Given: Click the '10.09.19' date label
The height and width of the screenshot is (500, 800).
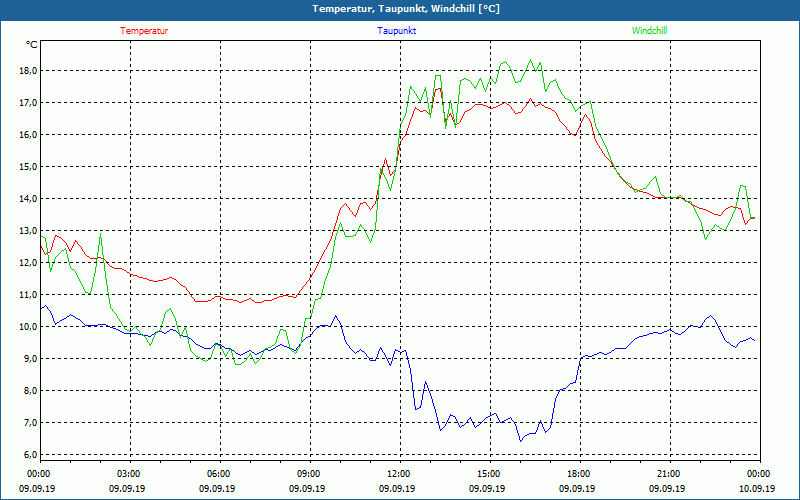Looking at the screenshot, I should [x=757, y=488].
